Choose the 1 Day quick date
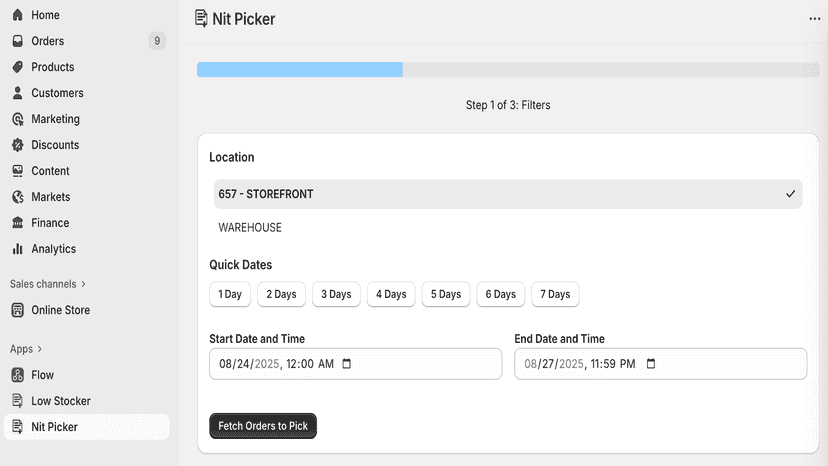The width and height of the screenshot is (828, 466). pyautogui.click(x=230, y=294)
